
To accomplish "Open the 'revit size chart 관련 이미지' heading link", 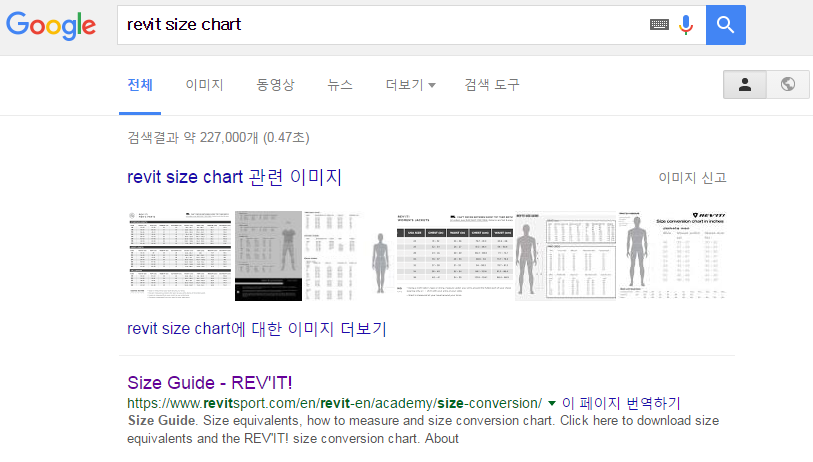I will click(234, 178).
